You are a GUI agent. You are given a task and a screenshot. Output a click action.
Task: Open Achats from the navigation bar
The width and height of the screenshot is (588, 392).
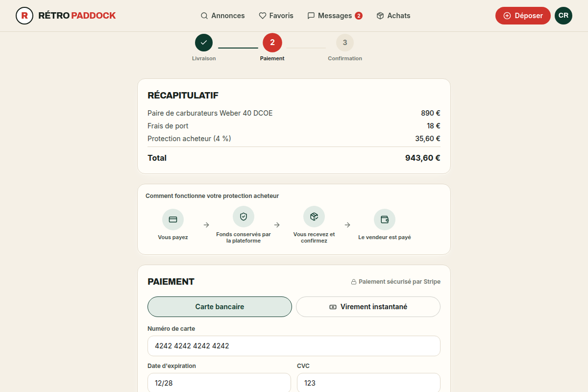click(393, 16)
